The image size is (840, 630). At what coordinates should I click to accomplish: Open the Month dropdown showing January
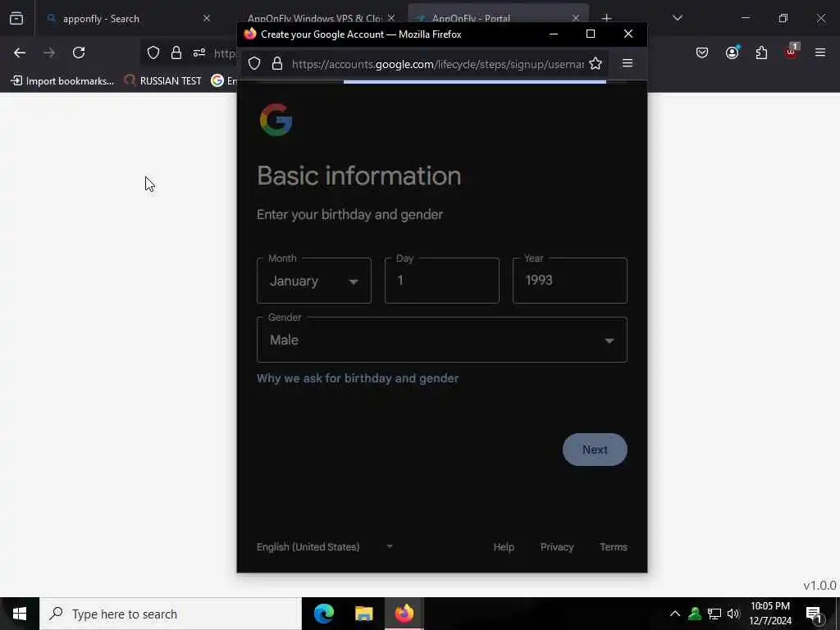click(314, 281)
